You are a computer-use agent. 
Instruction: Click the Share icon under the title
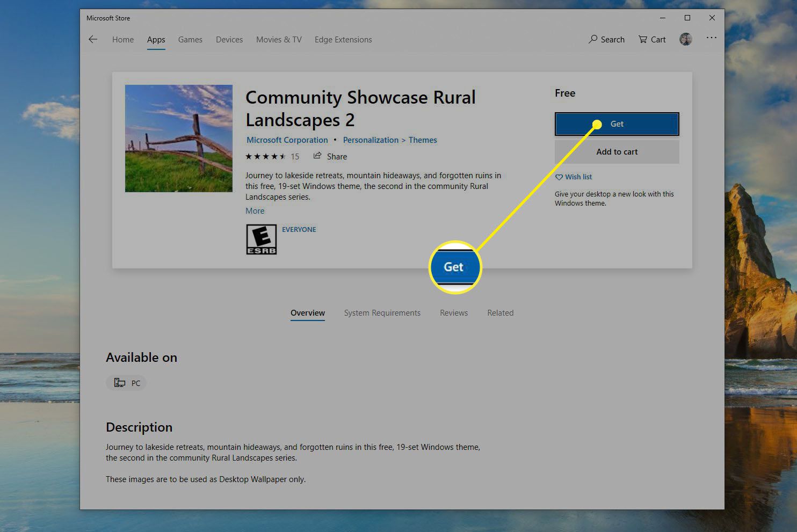317,156
